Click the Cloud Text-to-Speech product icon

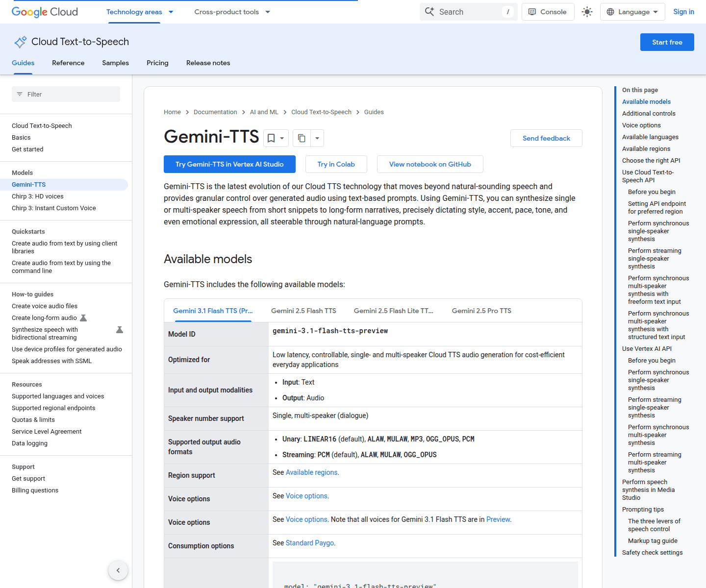[x=20, y=42]
